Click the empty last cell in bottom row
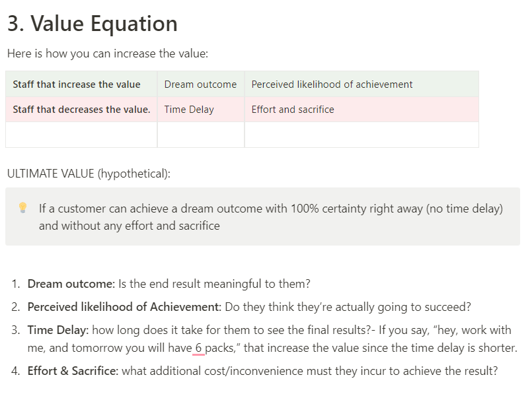This screenshot has height=400, width=532. [361, 135]
